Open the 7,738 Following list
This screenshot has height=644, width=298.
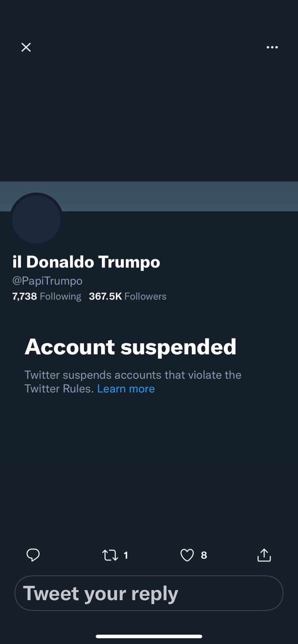[47, 296]
